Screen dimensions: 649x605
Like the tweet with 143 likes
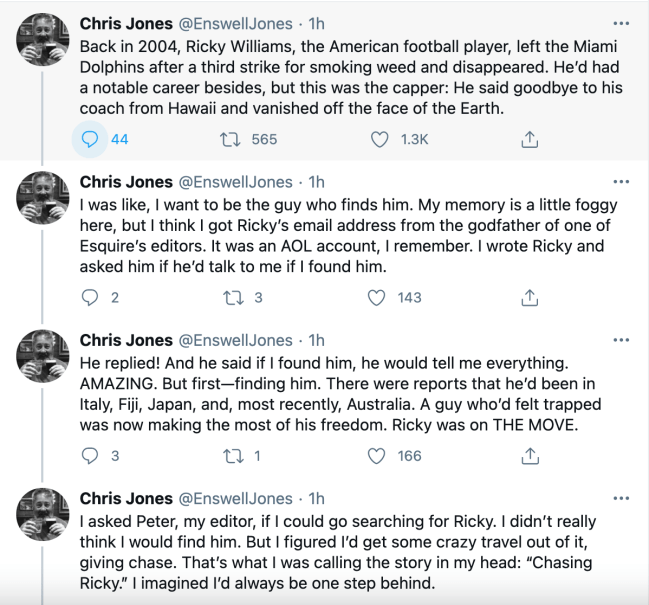tap(377, 297)
